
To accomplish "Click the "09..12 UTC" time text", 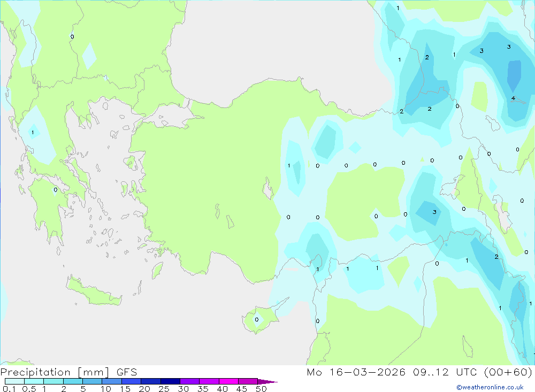I will [445, 372].
